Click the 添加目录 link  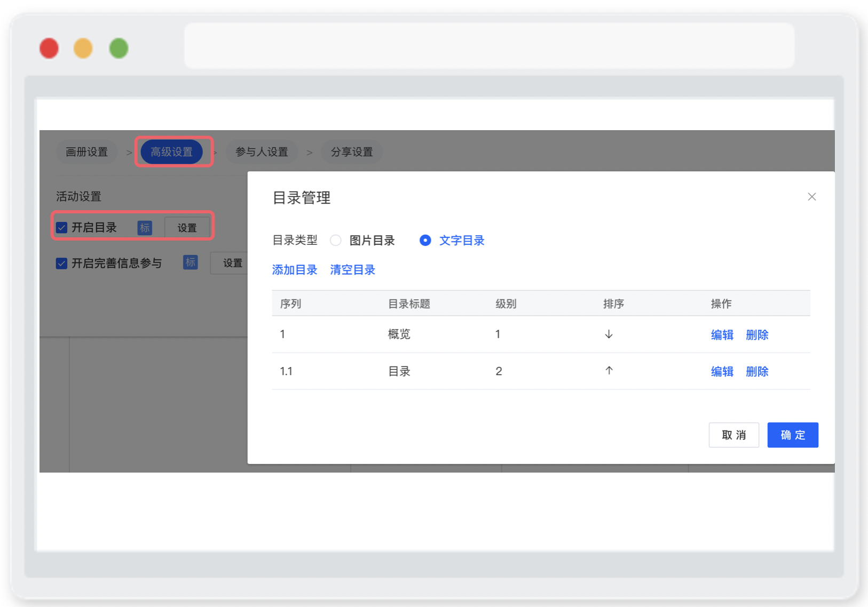[x=295, y=270]
